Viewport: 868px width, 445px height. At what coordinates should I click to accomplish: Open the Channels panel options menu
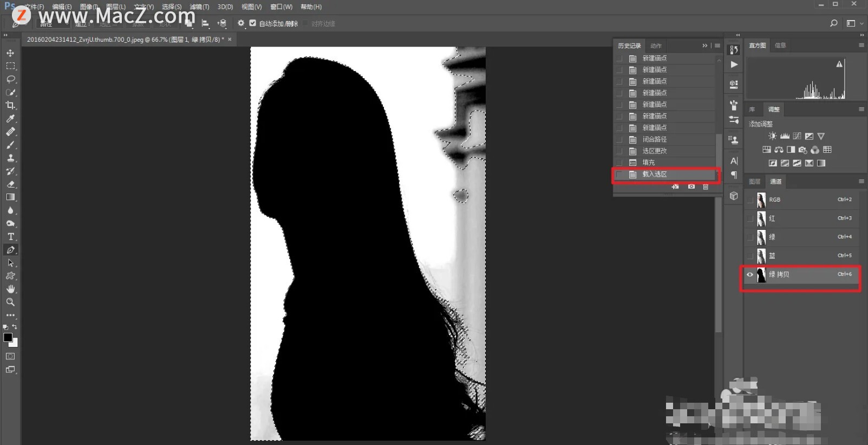coord(861,181)
